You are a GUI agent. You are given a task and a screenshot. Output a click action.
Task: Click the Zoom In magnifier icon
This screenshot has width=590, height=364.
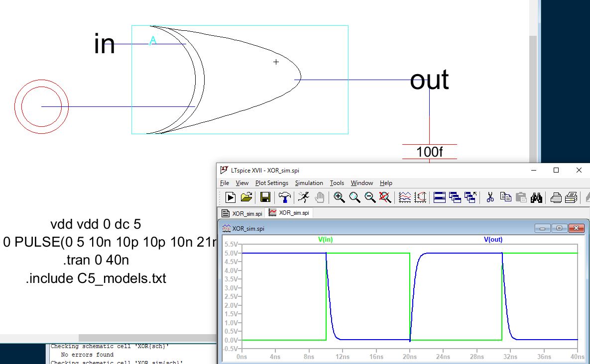339,197
